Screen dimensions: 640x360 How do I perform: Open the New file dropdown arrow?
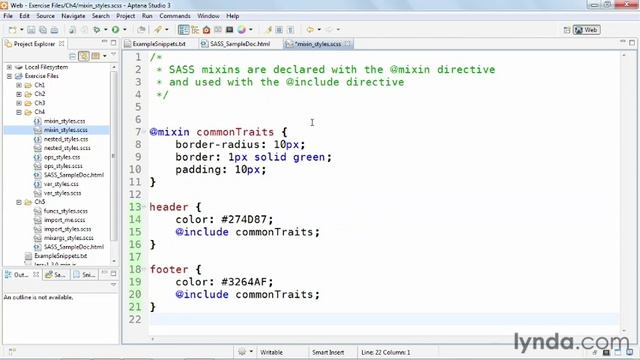click(21, 30)
